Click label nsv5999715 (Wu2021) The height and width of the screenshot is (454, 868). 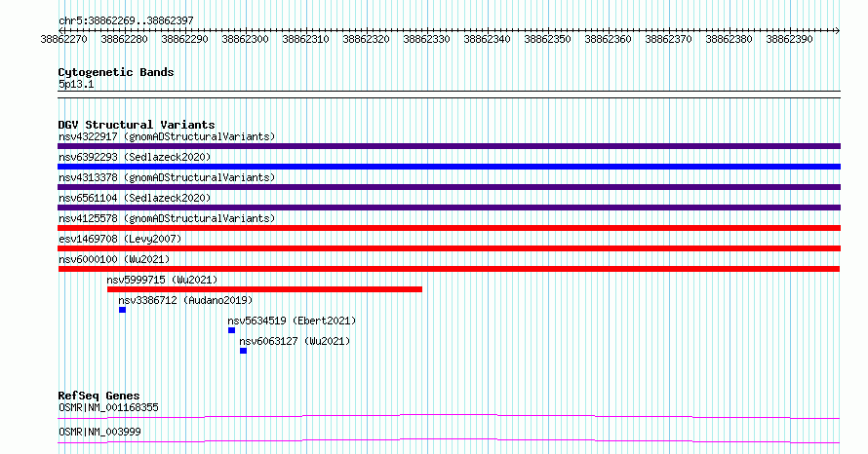162,280
